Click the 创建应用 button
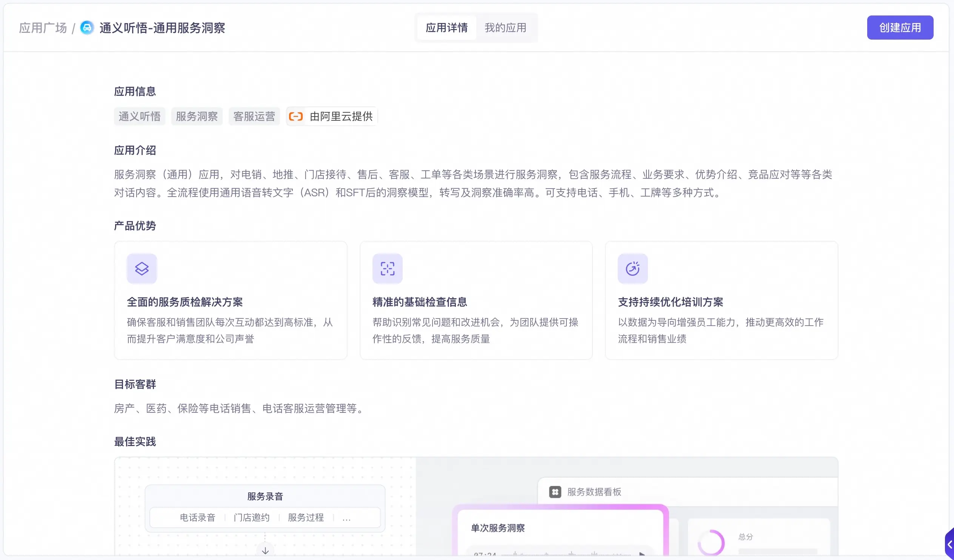The width and height of the screenshot is (954, 560). tap(900, 28)
